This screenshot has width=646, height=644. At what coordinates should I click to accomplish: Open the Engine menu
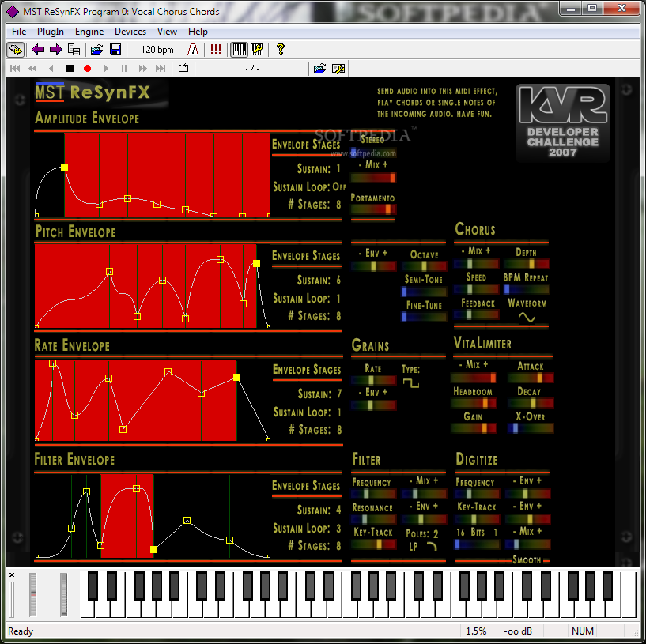[x=89, y=32]
